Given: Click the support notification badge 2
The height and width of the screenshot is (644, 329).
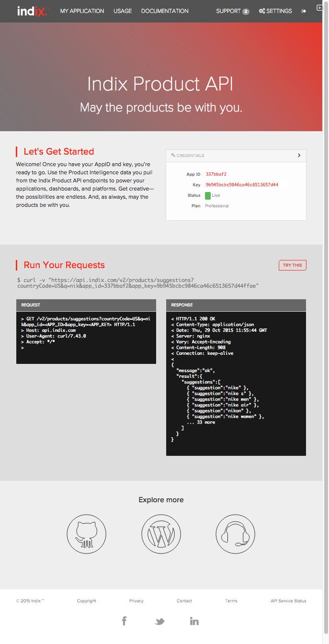Looking at the screenshot, I should [246, 11].
